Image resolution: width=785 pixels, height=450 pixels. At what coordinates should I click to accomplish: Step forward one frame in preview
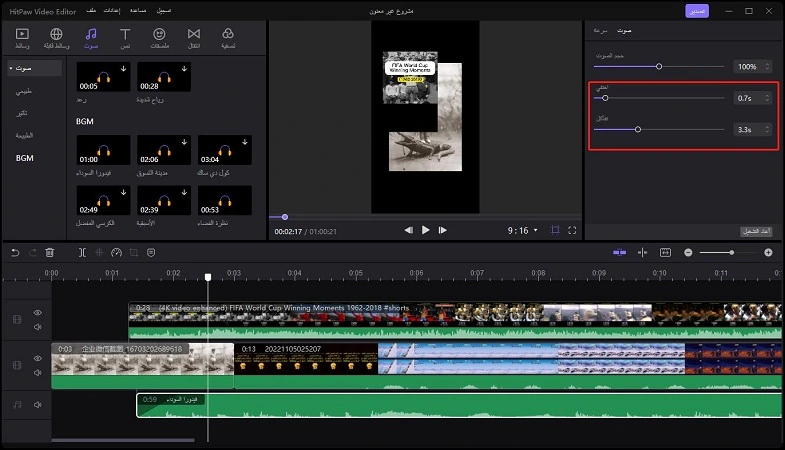point(443,230)
